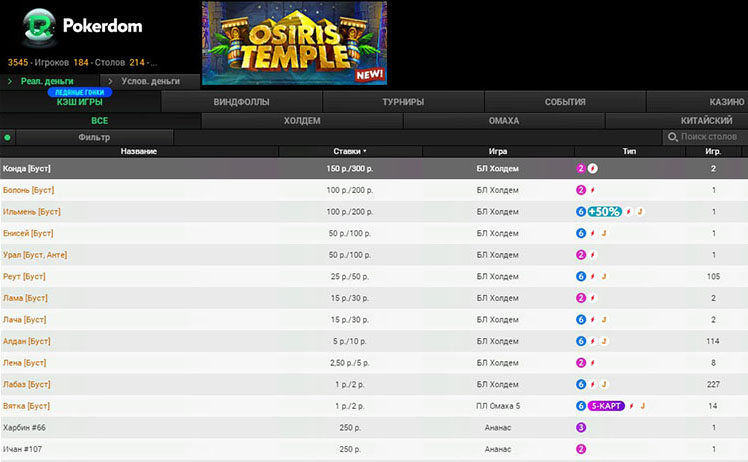
Task: Open the Фильтр panel
Action: [x=94, y=137]
